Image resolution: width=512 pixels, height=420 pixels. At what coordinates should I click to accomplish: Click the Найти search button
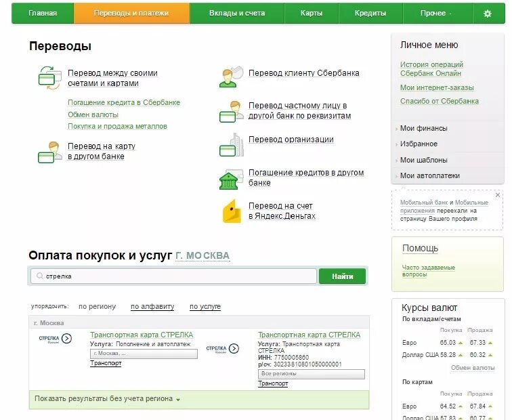[342, 276]
